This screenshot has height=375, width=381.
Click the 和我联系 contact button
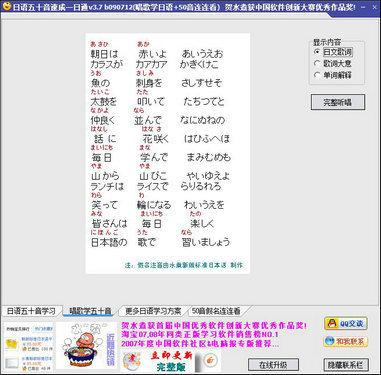coord(346,341)
